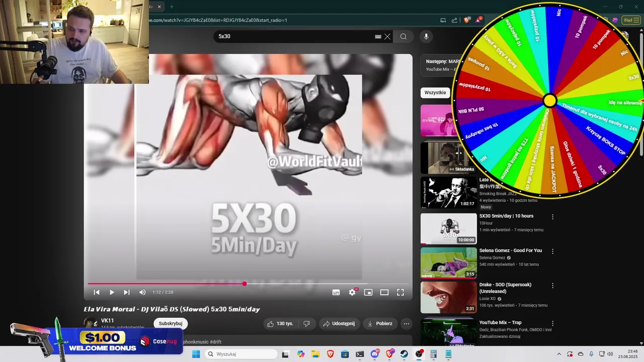Close the current browser tab
The height and width of the screenshot is (362, 644).
[x=159, y=7]
